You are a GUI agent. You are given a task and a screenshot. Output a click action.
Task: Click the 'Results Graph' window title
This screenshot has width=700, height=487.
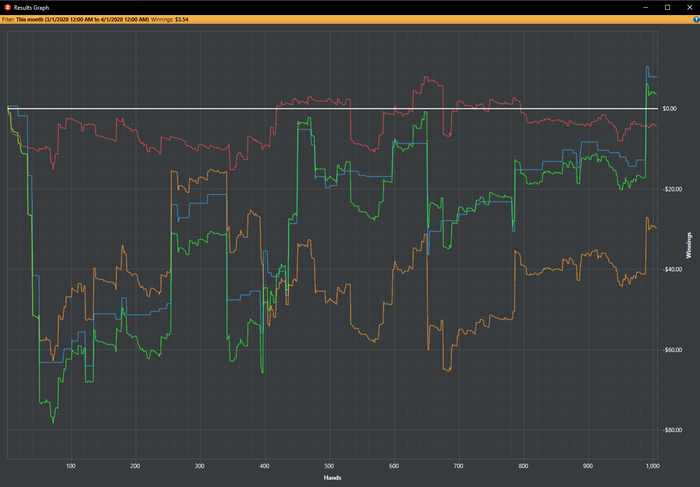coord(31,8)
